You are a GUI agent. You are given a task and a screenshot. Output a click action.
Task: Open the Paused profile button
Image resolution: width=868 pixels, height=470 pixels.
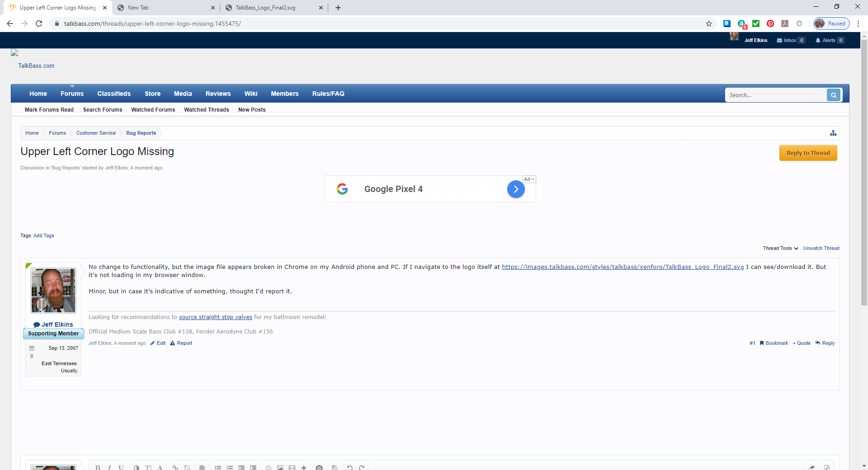point(832,23)
